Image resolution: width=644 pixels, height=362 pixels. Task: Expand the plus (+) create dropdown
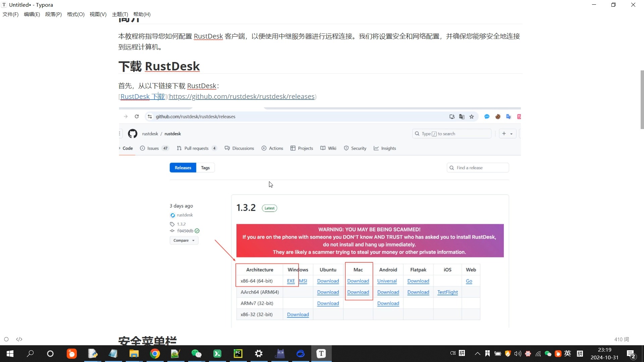pos(507,134)
